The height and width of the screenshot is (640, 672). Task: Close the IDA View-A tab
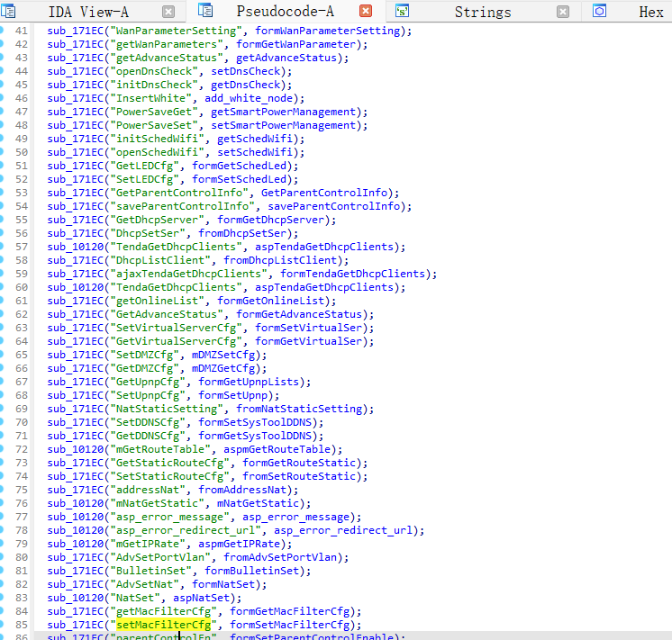168,12
